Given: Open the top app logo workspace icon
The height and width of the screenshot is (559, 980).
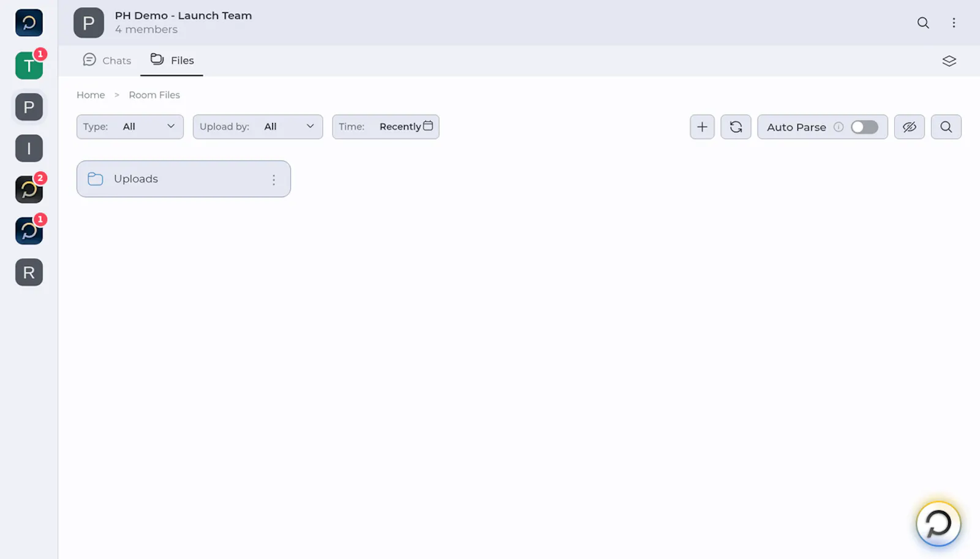Looking at the screenshot, I should coord(29,23).
